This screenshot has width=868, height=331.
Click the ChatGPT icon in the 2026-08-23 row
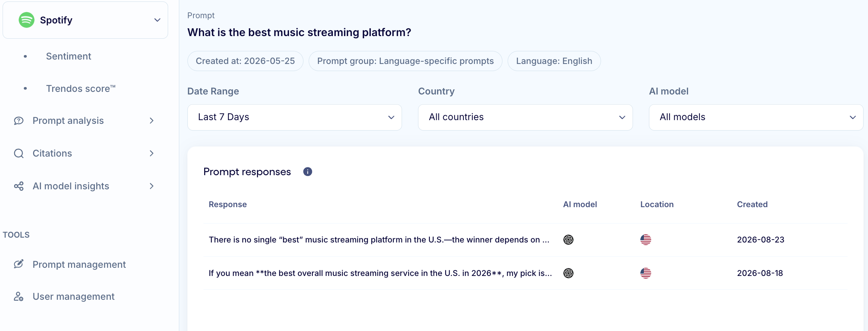coord(568,240)
